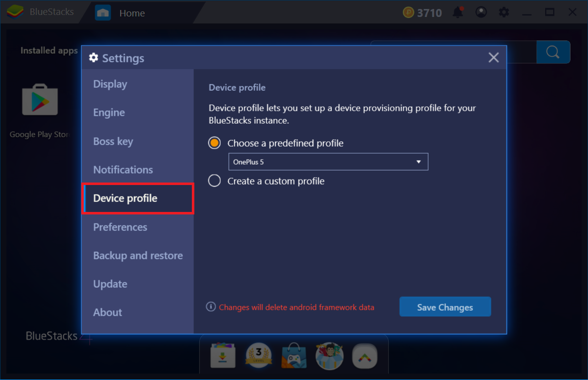588x380 pixels.
Task: Maximize the BlueStacks window
Action: [550, 12]
